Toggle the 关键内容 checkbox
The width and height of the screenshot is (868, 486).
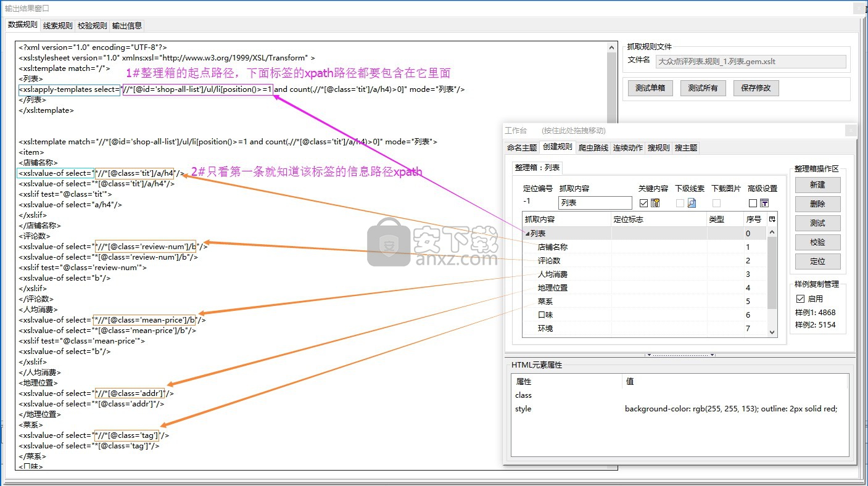[643, 203]
